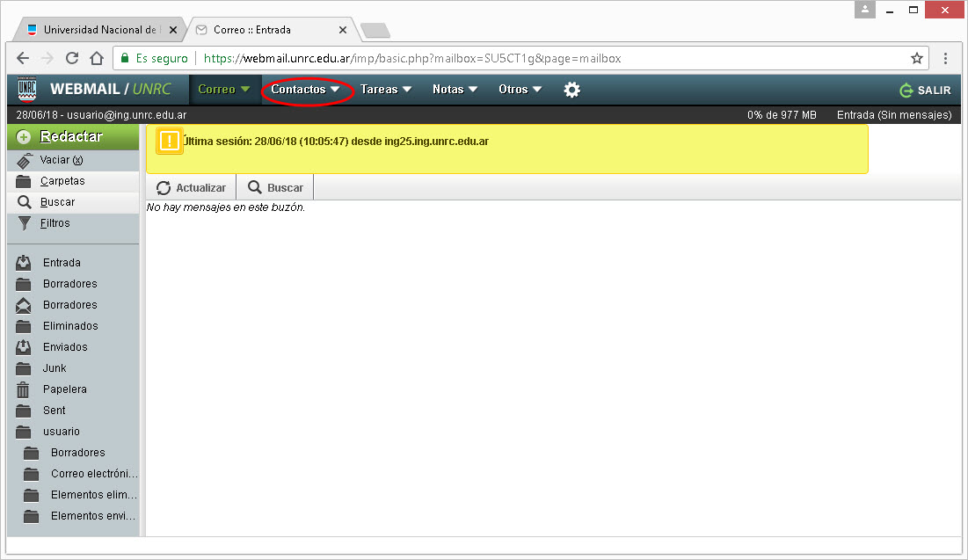Click the WEBMAIL / UNRC title
Screen dimensions: 968x560
point(111,89)
